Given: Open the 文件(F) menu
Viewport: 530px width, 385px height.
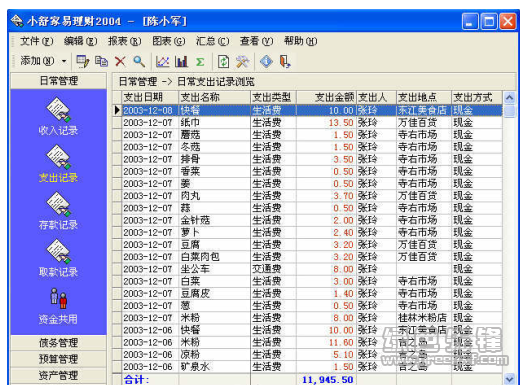Looking at the screenshot, I should [x=37, y=41].
